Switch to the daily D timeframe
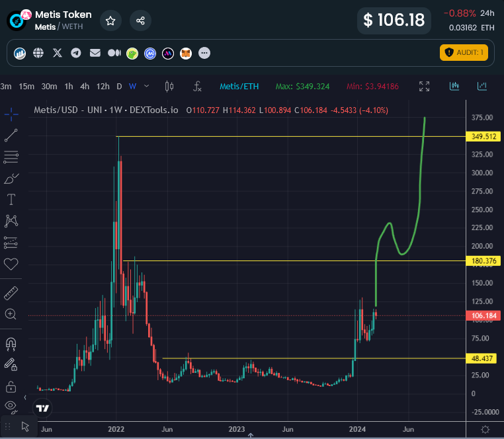The height and width of the screenshot is (439, 504). (x=119, y=87)
